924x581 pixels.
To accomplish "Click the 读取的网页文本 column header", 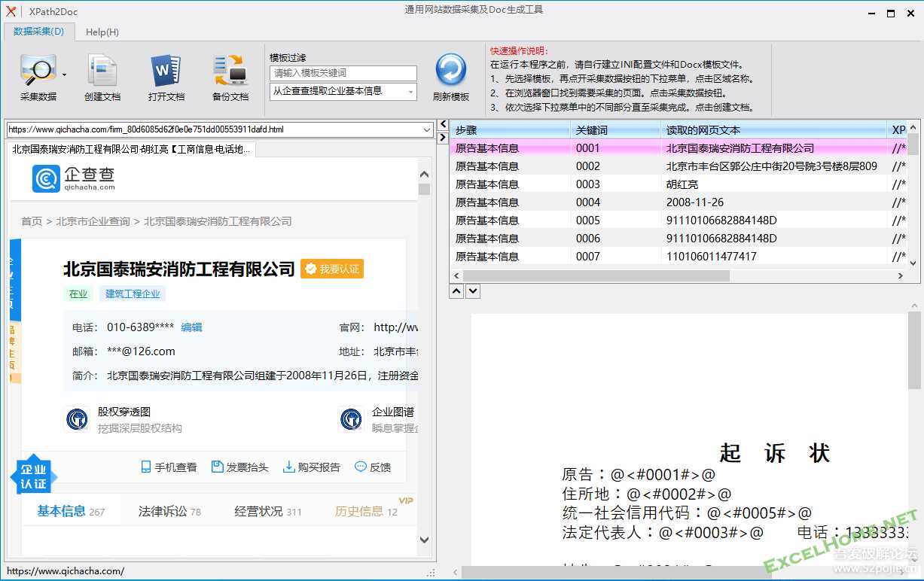I will pyautogui.click(x=773, y=130).
